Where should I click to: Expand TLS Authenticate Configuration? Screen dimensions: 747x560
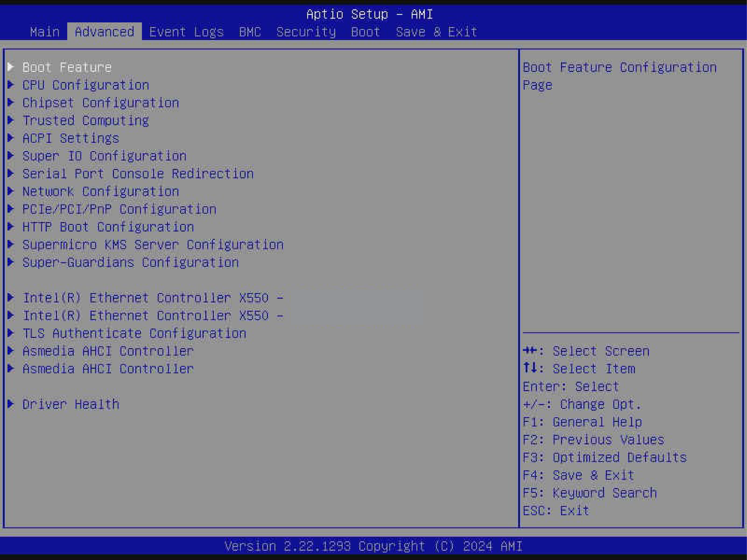pos(134,333)
